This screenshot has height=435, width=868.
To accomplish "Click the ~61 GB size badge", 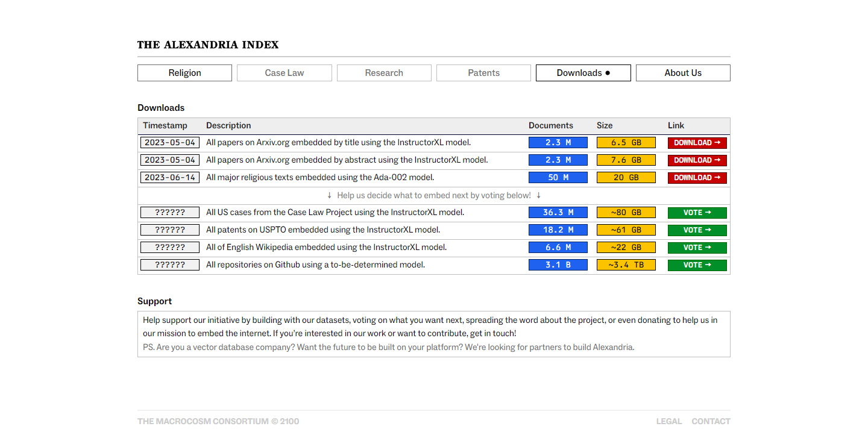I will click(626, 230).
